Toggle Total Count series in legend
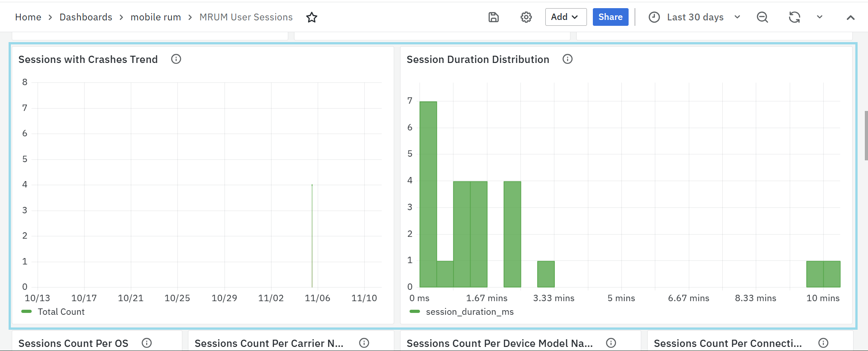868x351 pixels. (x=61, y=312)
